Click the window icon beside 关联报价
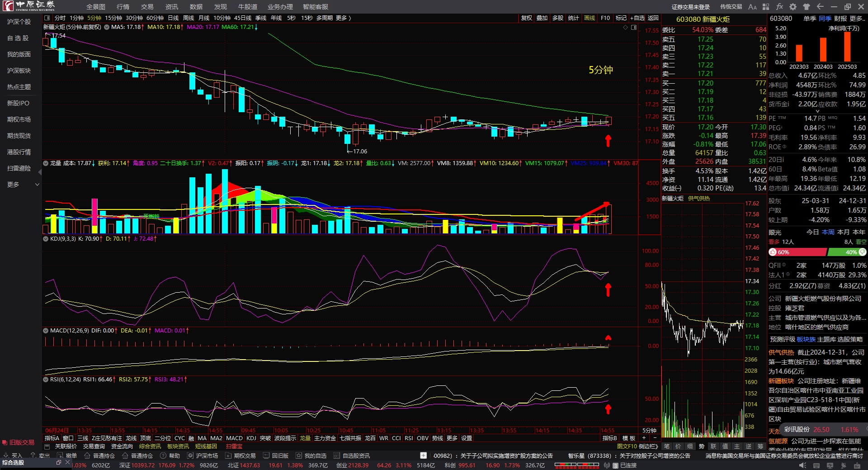Viewport: 868px width, 470px height. coord(47,446)
